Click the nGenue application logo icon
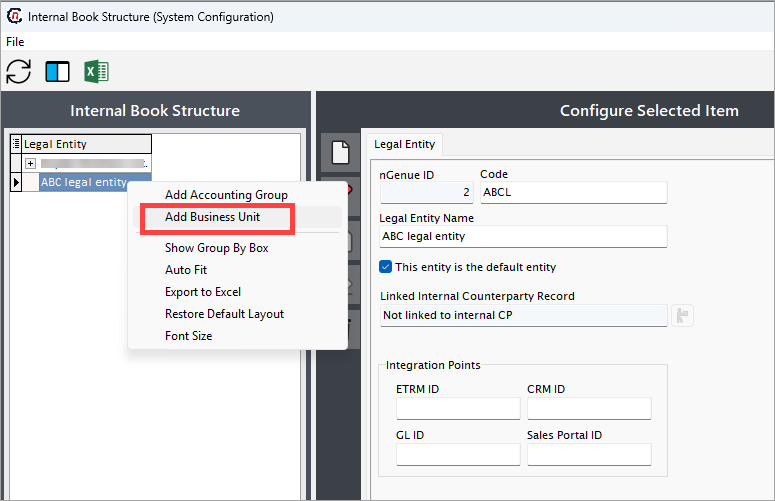This screenshot has width=775, height=501. [14, 16]
